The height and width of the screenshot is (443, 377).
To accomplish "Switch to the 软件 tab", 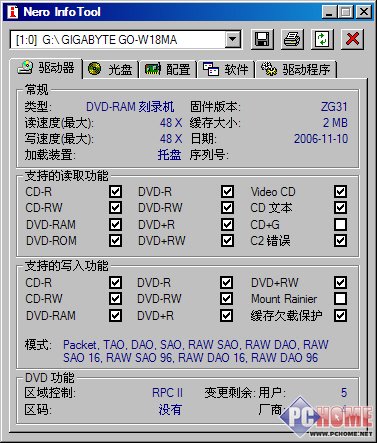I will (226, 69).
